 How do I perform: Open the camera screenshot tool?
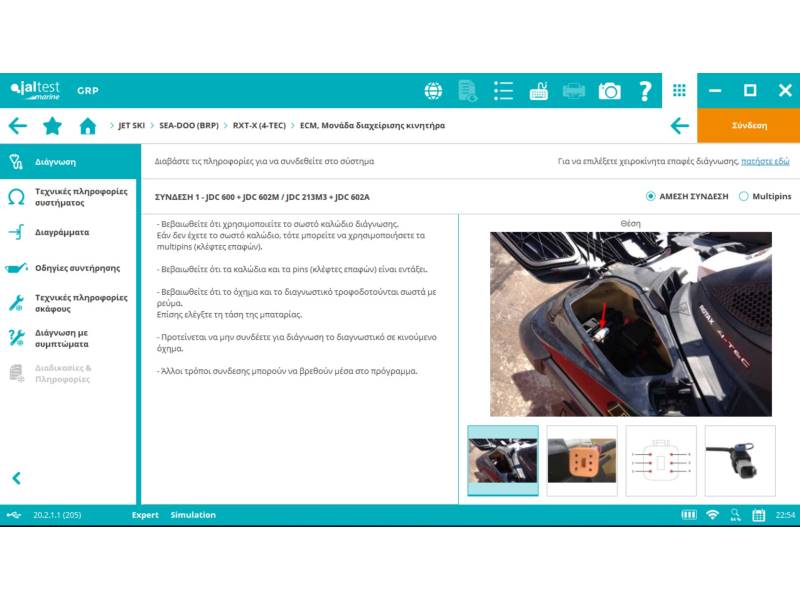609,91
